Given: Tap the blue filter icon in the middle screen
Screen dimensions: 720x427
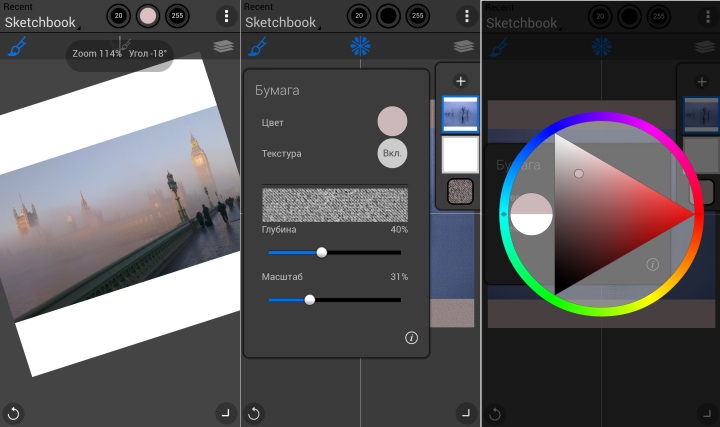Looking at the screenshot, I should (360, 46).
